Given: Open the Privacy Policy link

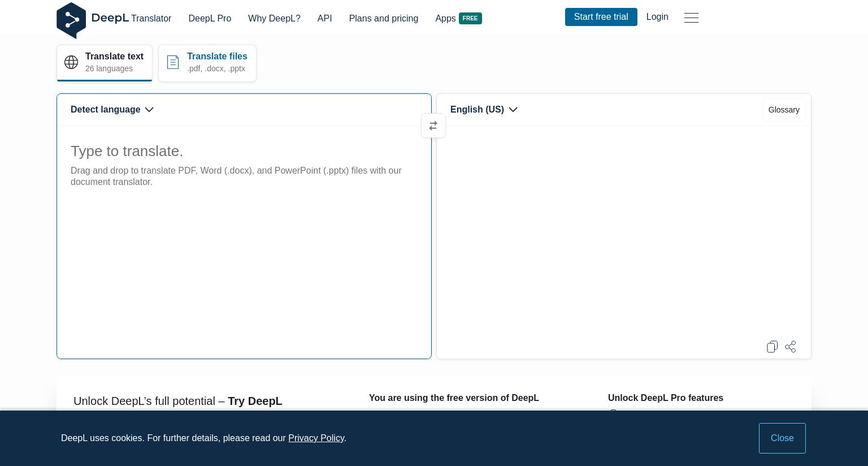Looking at the screenshot, I should (x=316, y=438).
